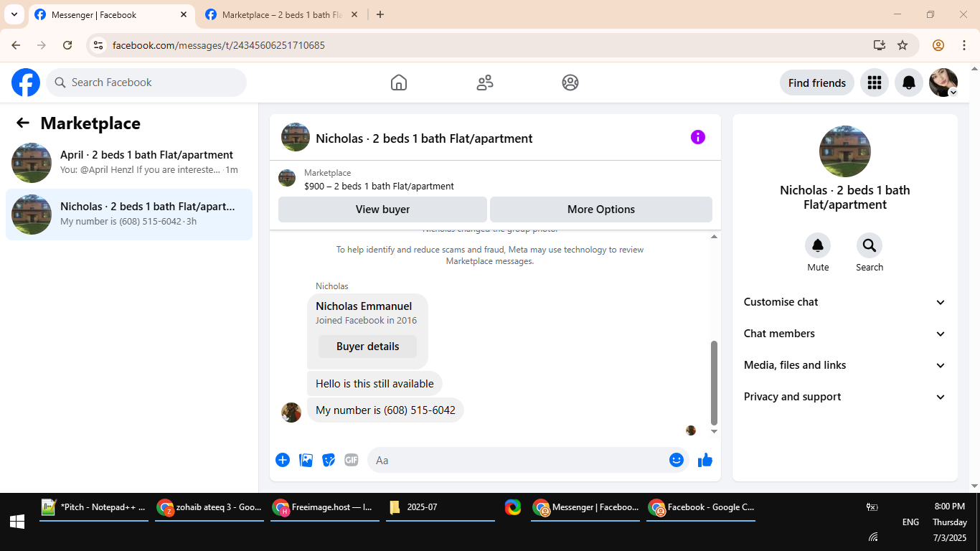This screenshot has width=980, height=551.
Task: Click the View buyer button
Action: click(382, 209)
